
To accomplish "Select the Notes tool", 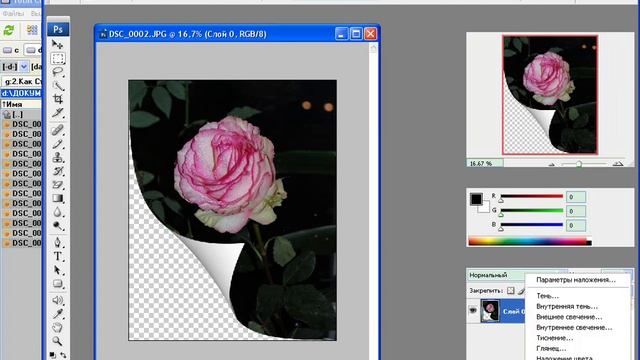I will (x=58, y=300).
